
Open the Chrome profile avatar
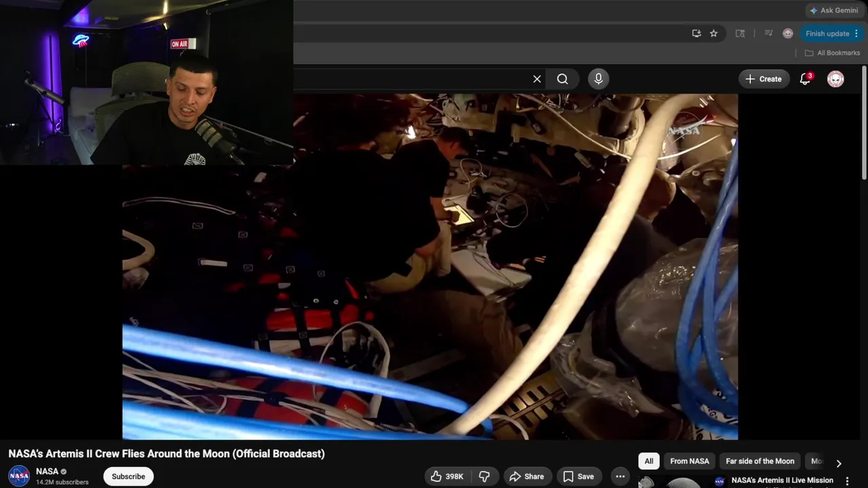pos(787,33)
